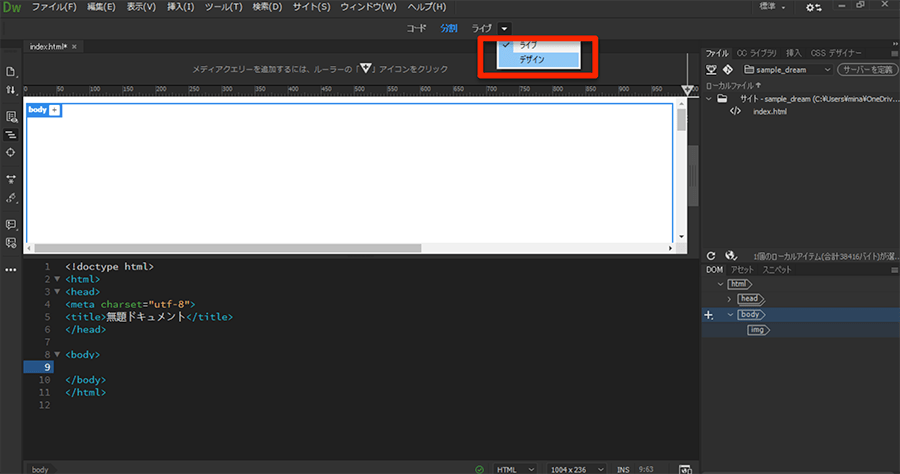Click the Format Source Code icon
The image size is (900, 474).
click(10, 198)
